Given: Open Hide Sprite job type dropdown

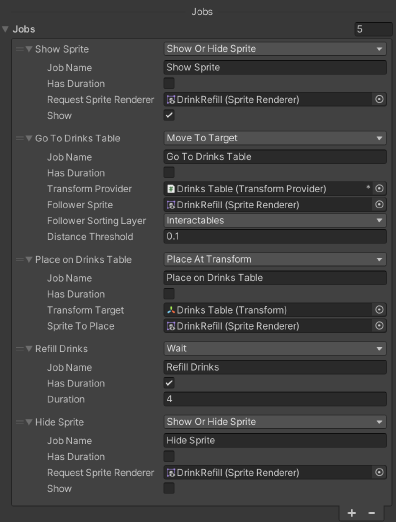Looking at the screenshot, I should point(275,422).
